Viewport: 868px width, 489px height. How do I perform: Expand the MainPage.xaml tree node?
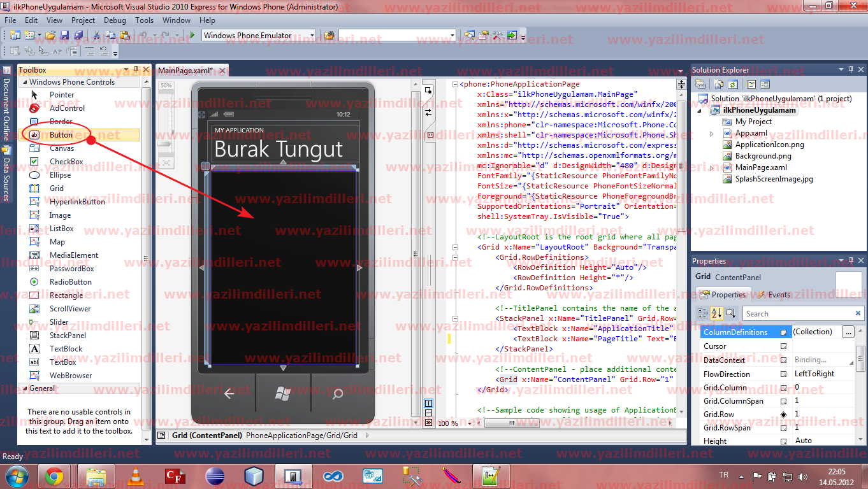pyautogui.click(x=712, y=168)
